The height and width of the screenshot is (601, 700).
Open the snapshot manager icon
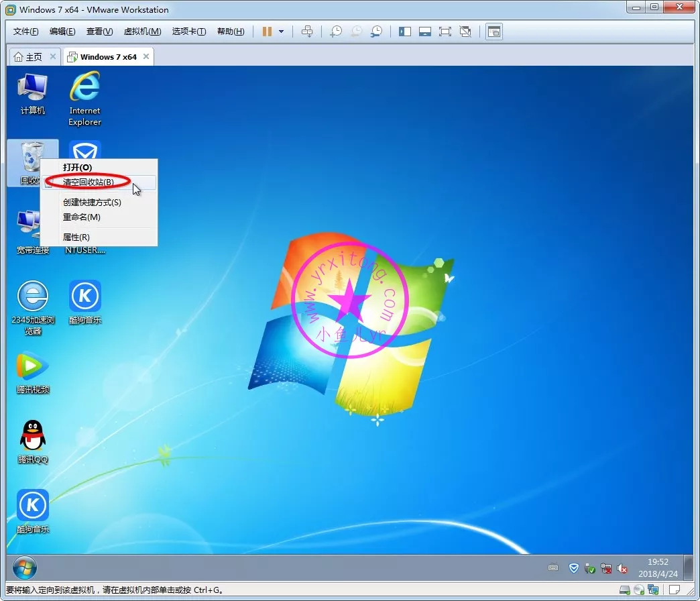click(x=377, y=32)
